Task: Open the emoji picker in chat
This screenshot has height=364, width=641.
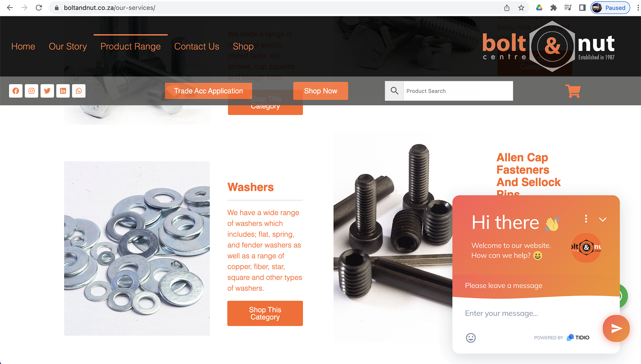Action: pos(471,338)
